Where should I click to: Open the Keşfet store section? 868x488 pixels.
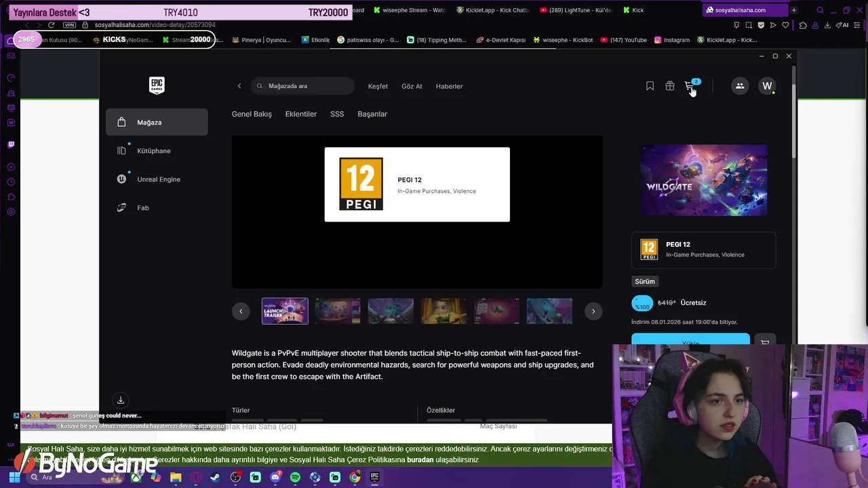[x=378, y=86]
